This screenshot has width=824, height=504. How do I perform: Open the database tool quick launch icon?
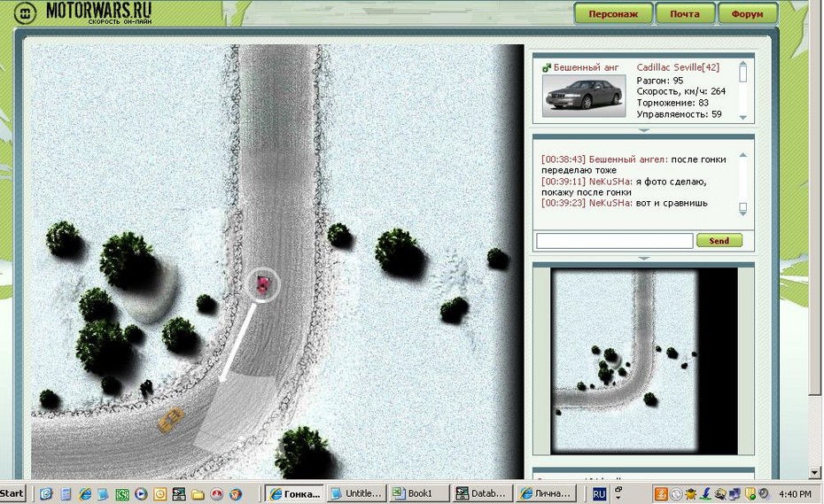click(x=179, y=494)
